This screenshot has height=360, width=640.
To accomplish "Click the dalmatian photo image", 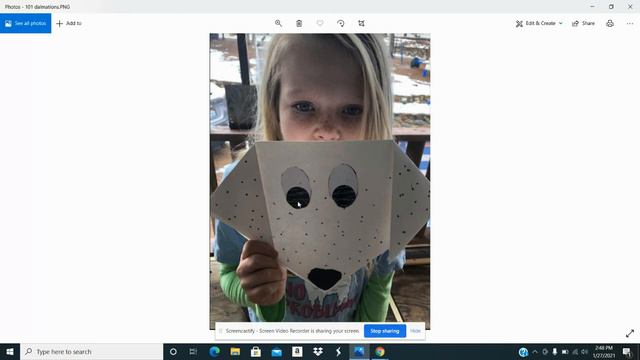I will (x=320, y=182).
